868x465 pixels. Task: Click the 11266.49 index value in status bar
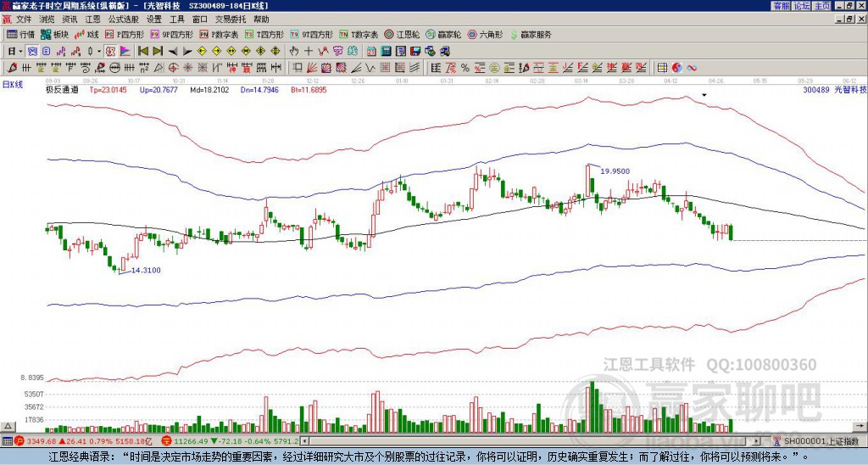tap(191, 441)
